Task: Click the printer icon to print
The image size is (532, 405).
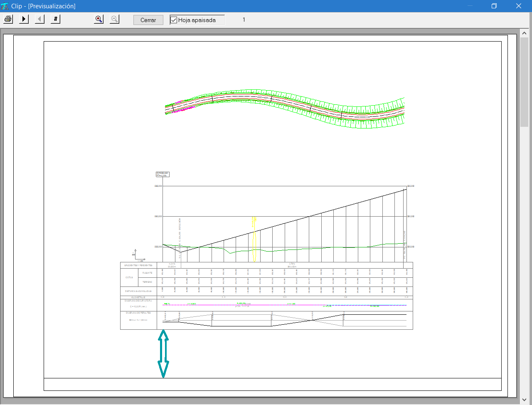Action: pos(8,19)
